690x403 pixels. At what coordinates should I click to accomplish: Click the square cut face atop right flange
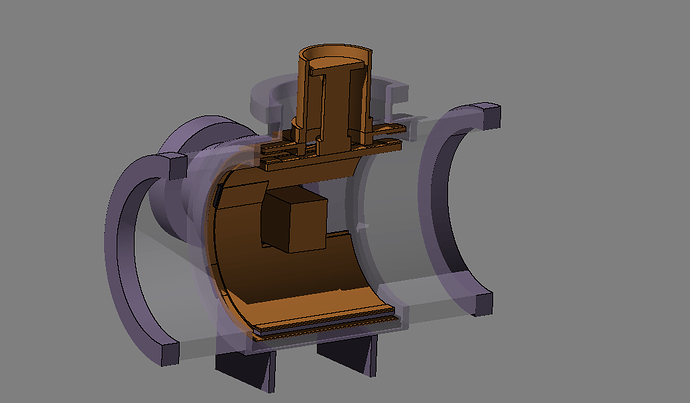[x=492, y=116]
